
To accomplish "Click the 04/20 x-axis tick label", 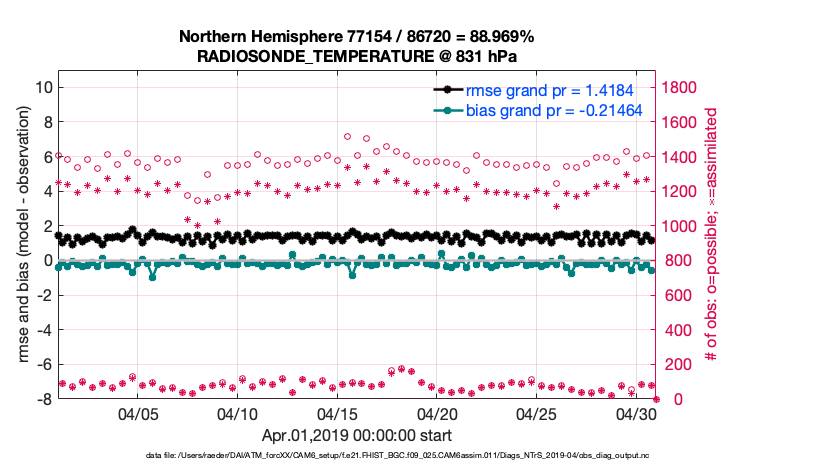I will (437, 414).
